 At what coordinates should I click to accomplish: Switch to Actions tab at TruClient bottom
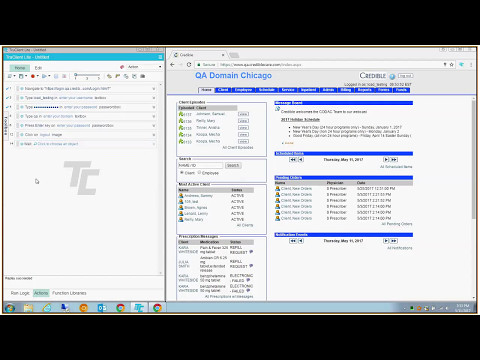41,293
